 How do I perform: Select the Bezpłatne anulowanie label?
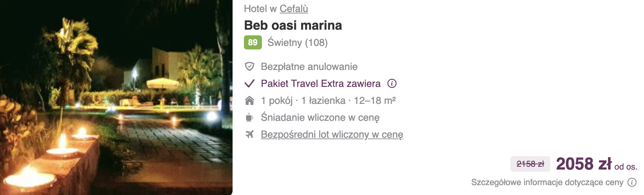309,66
